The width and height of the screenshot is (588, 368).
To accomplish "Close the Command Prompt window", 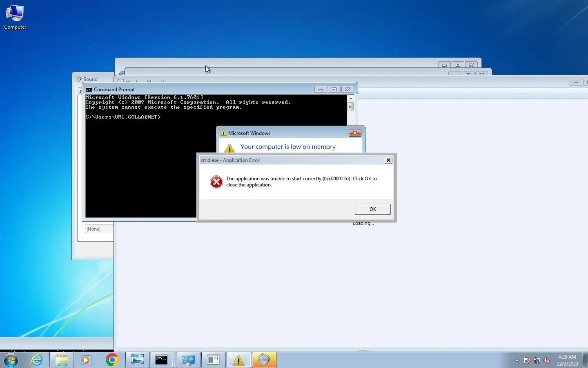I will (x=347, y=89).
